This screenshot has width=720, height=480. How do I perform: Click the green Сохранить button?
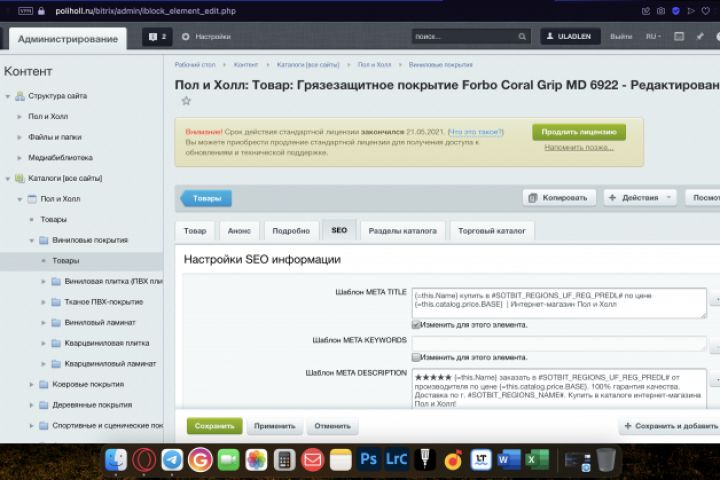coord(214,426)
